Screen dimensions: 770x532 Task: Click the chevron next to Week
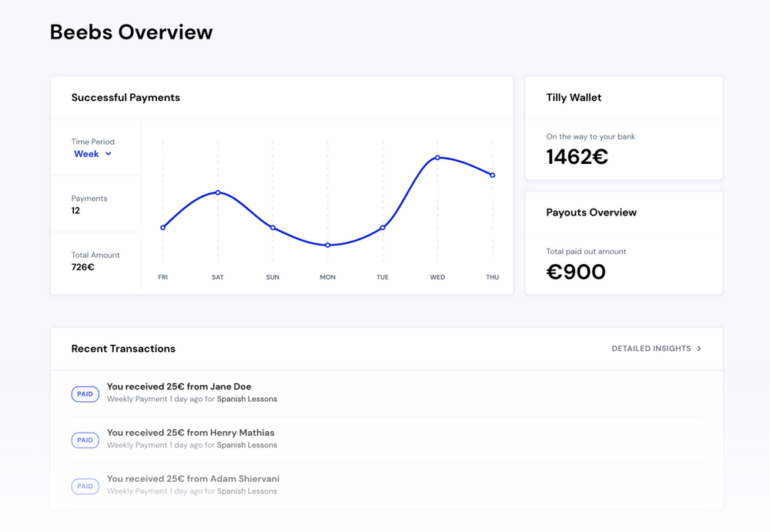pos(109,153)
